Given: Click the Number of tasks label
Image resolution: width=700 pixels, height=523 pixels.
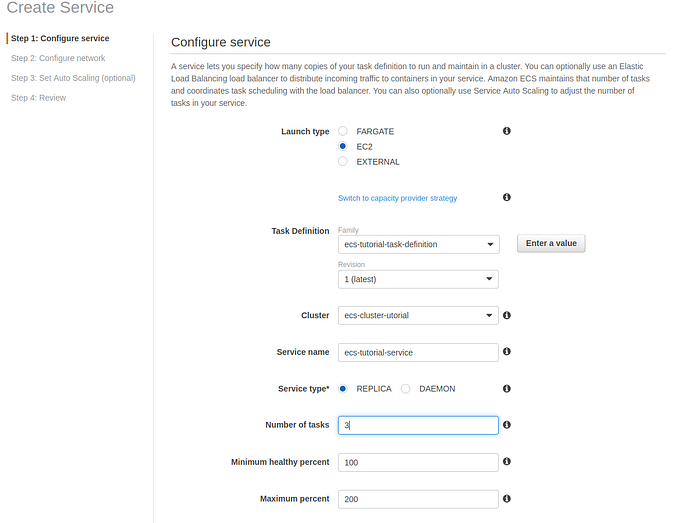Looking at the screenshot, I should [x=297, y=425].
